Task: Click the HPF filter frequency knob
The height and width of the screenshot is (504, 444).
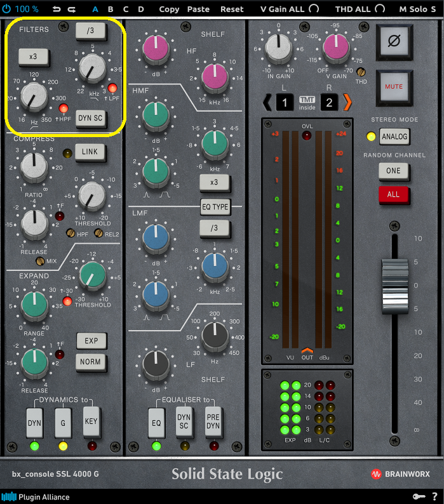Action: tap(34, 96)
